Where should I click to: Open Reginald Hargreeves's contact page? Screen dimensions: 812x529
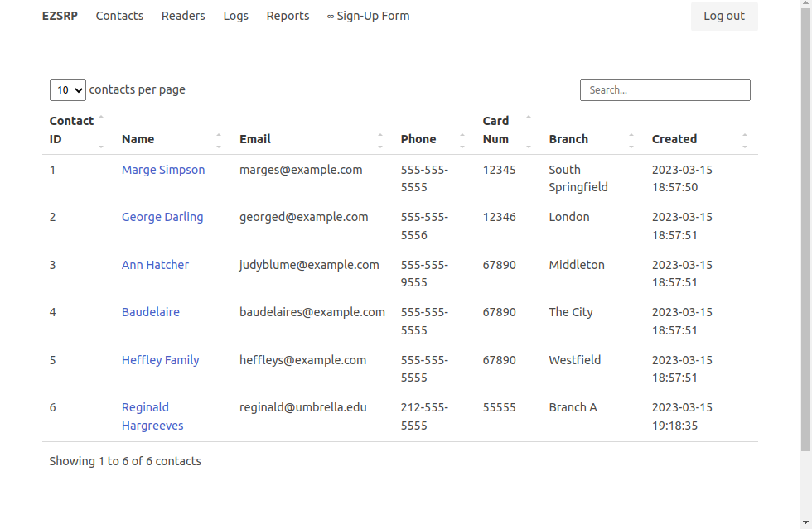pyautogui.click(x=152, y=416)
